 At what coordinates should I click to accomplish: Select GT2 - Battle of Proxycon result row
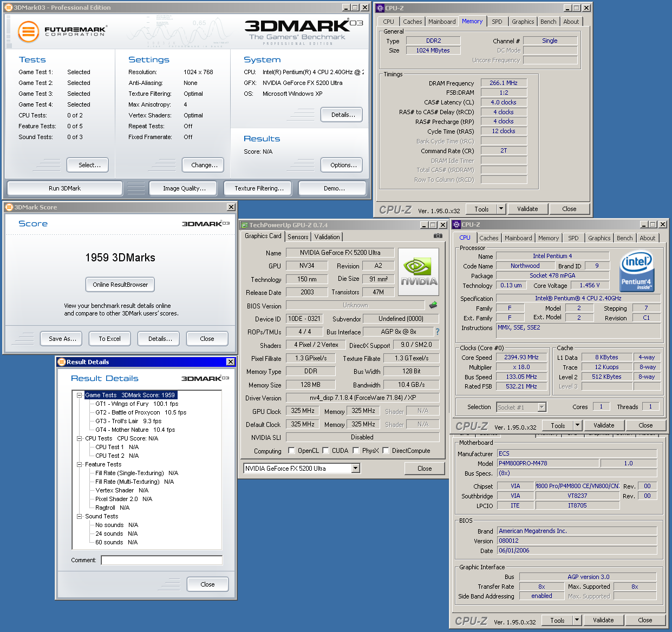[141, 412]
